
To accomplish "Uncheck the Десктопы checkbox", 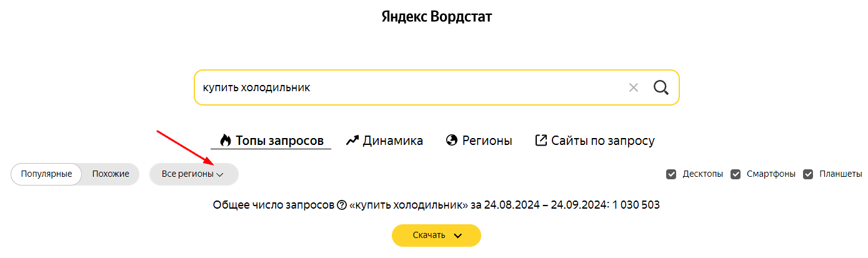I will coord(671,174).
